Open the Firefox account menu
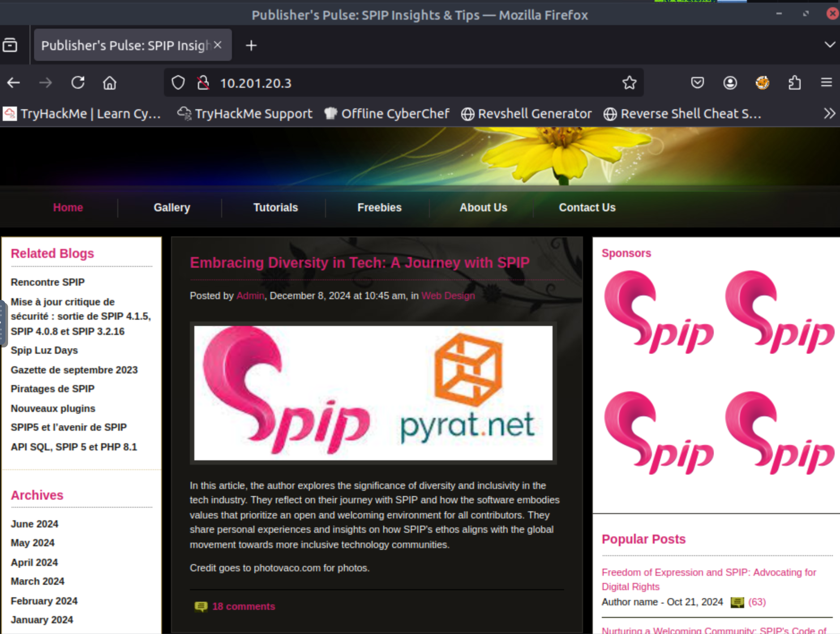The height and width of the screenshot is (634, 840). coord(730,83)
